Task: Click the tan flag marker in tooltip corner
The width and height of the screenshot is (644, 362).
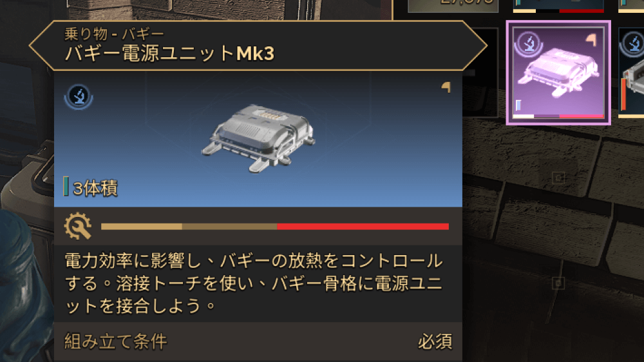Action: pyautogui.click(x=446, y=87)
